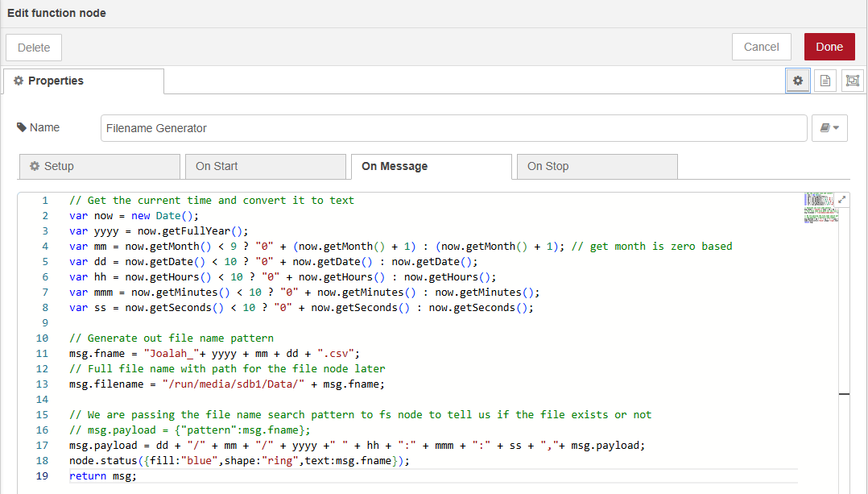Open the library book dropdown menu
The image size is (868, 494).
[x=829, y=128]
